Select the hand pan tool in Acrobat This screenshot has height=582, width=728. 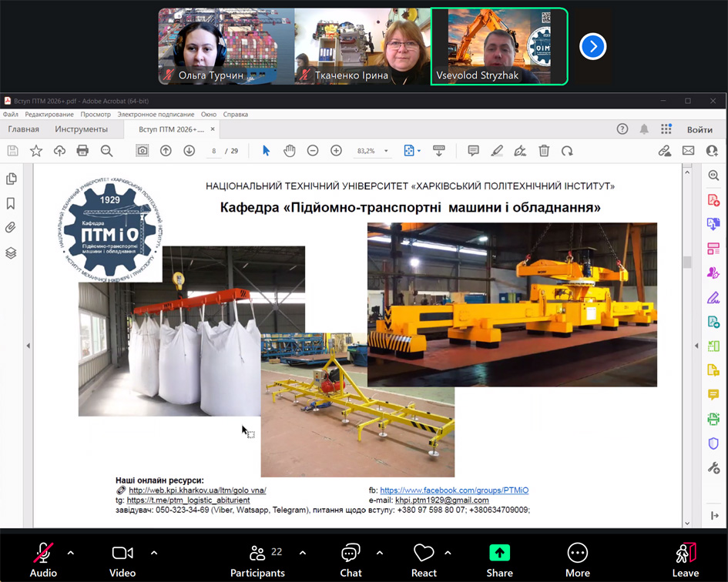point(290,151)
